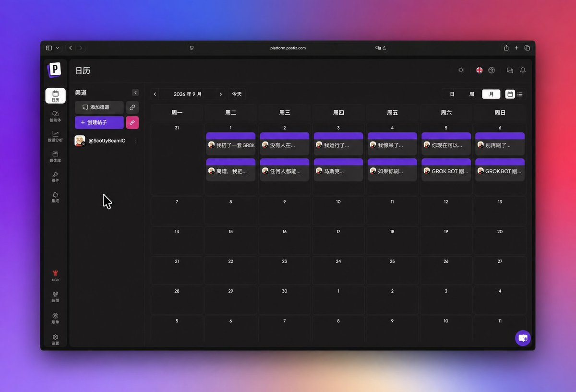Switch to list view
The width and height of the screenshot is (576, 392).
click(x=520, y=95)
